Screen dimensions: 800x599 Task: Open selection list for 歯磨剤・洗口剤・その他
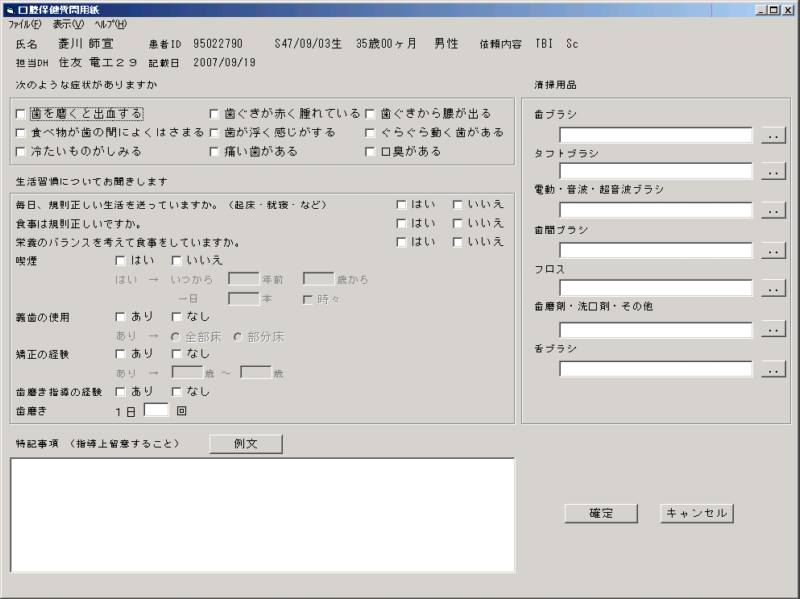773,328
